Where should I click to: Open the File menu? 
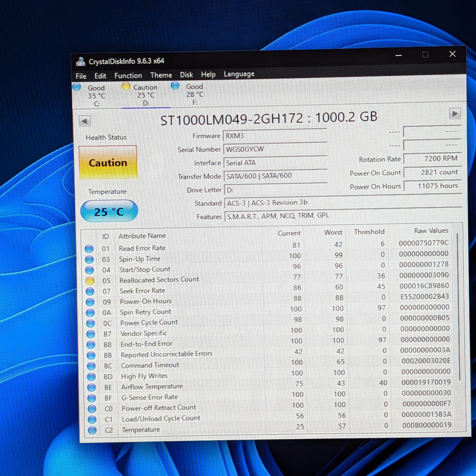tap(81, 76)
